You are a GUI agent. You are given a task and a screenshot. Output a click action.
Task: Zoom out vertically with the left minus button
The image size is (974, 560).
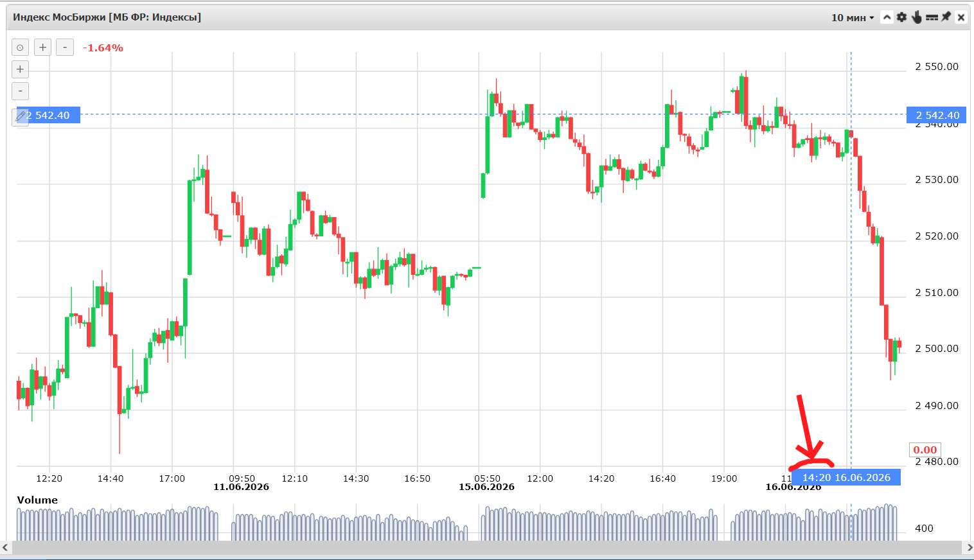coord(20,91)
